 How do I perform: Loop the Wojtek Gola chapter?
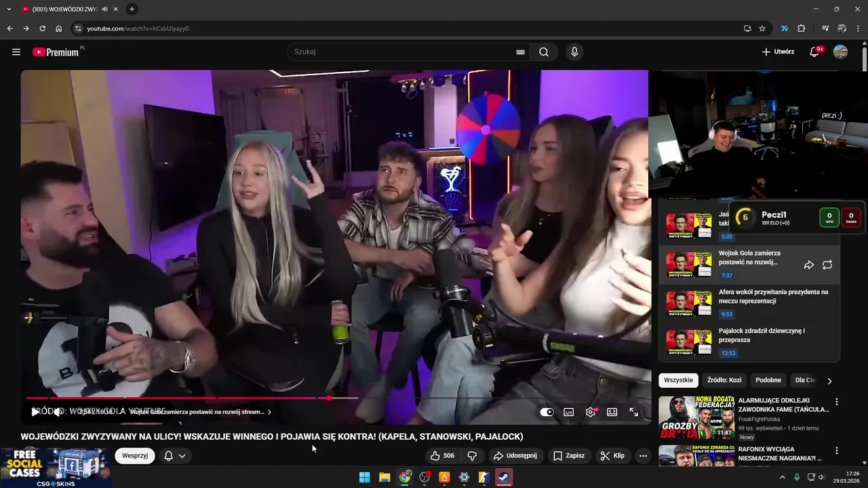(827, 265)
